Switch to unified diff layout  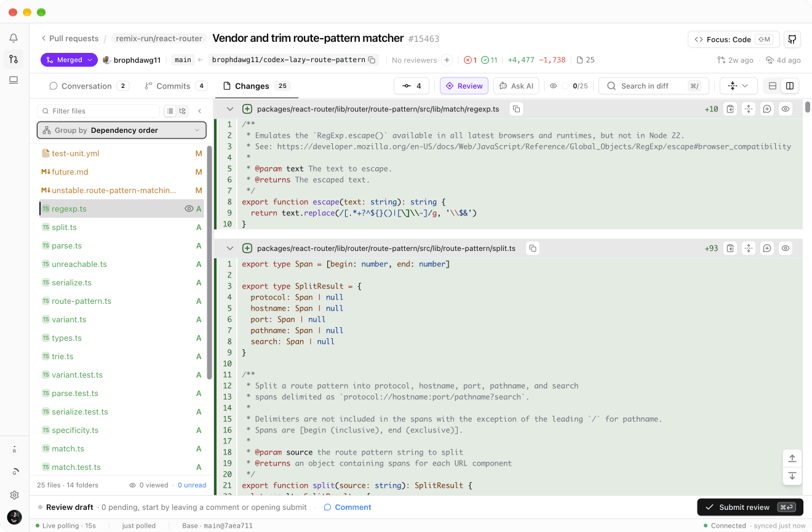coord(773,86)
